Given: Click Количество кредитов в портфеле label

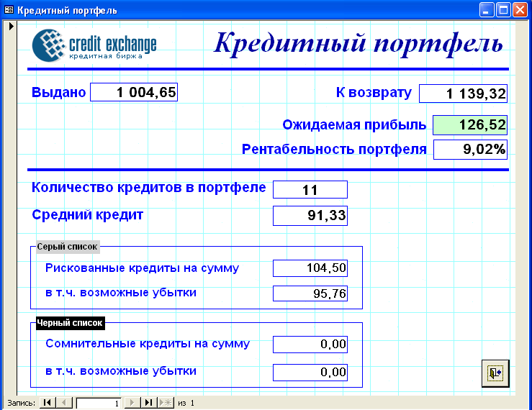Looking at the screenshot, I should point(148,187).
